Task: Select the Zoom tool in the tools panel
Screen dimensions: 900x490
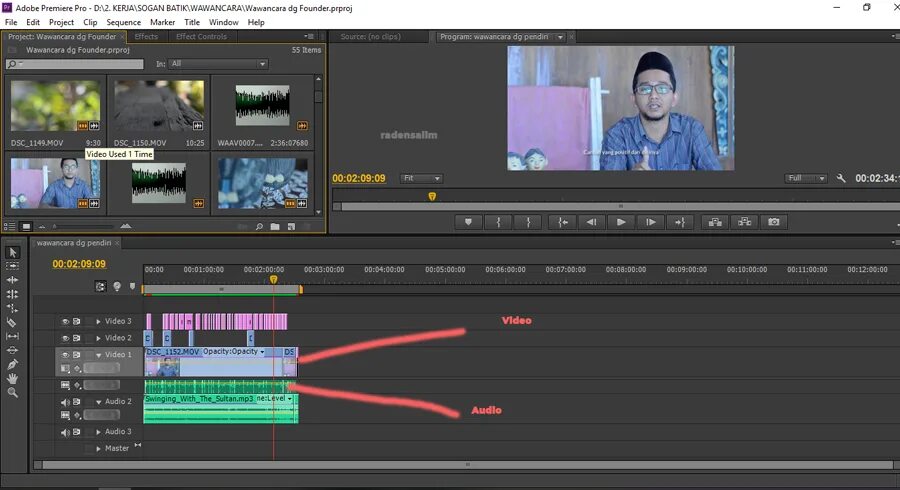Action: click(13, 392)
